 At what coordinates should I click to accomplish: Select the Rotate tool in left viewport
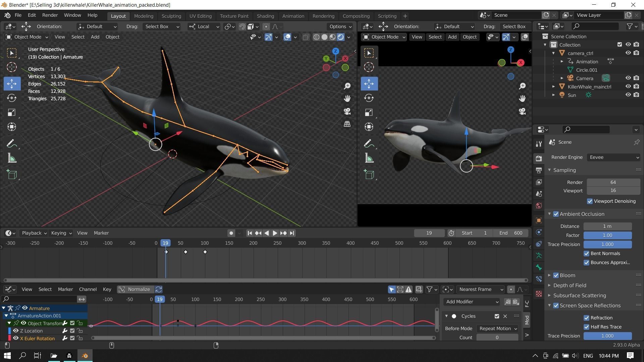click(x=12, y=98)
